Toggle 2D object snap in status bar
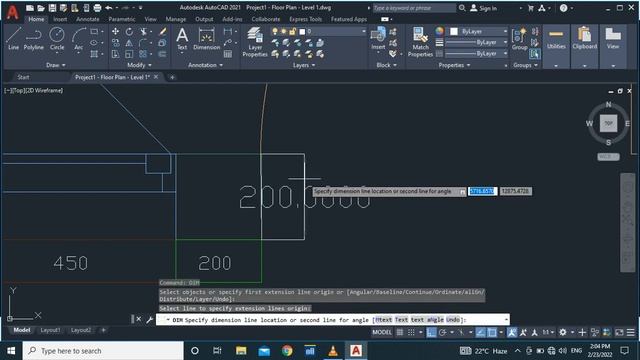640x360 pixels. click(492, 333)
